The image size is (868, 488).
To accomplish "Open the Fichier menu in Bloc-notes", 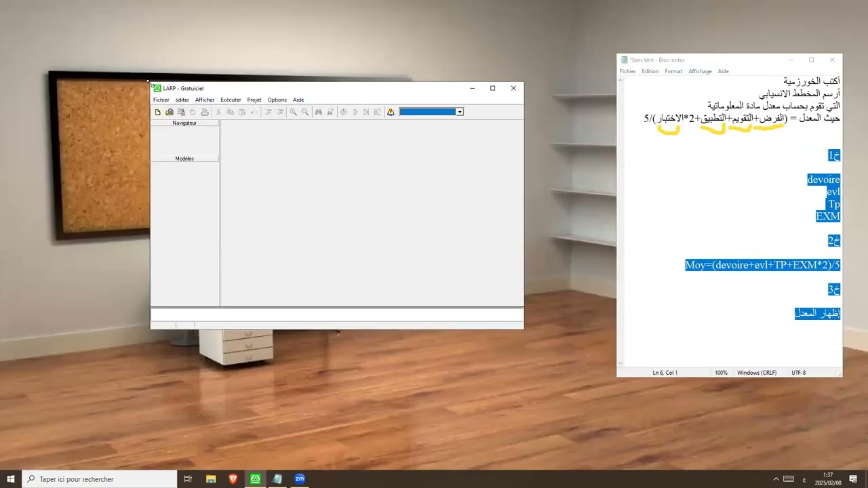I will tap(628, 71).
